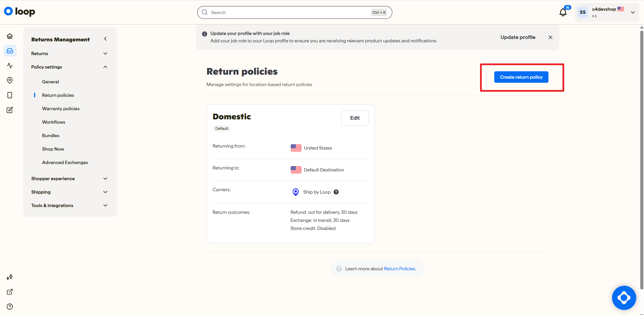Select Return policies in sidebar

pos(58,95)
